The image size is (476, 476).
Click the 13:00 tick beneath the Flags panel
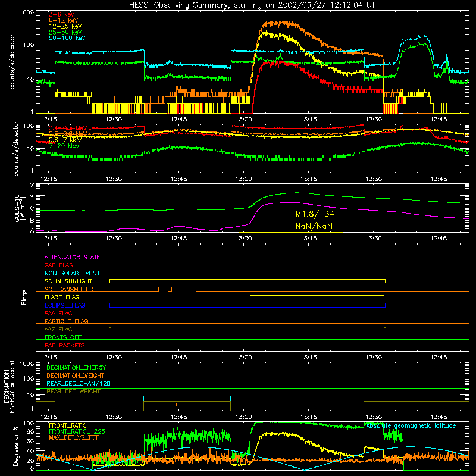tap(243, 358)
